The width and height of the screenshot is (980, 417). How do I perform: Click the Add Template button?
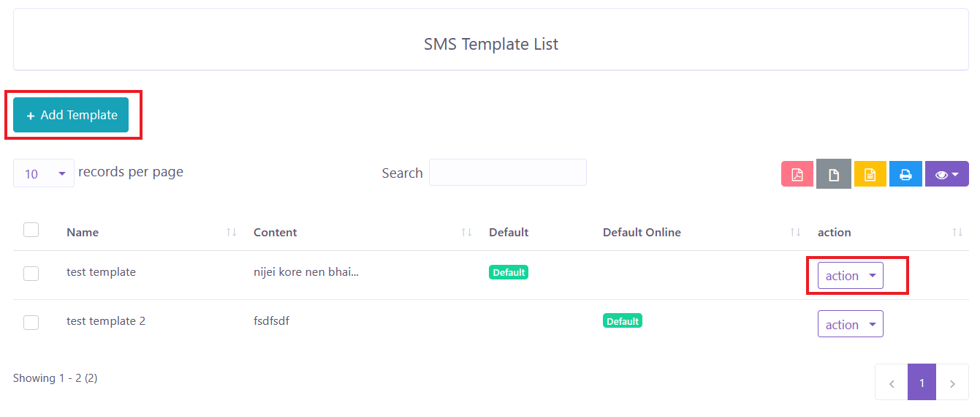pyautogui.click(x=71, y=115)
